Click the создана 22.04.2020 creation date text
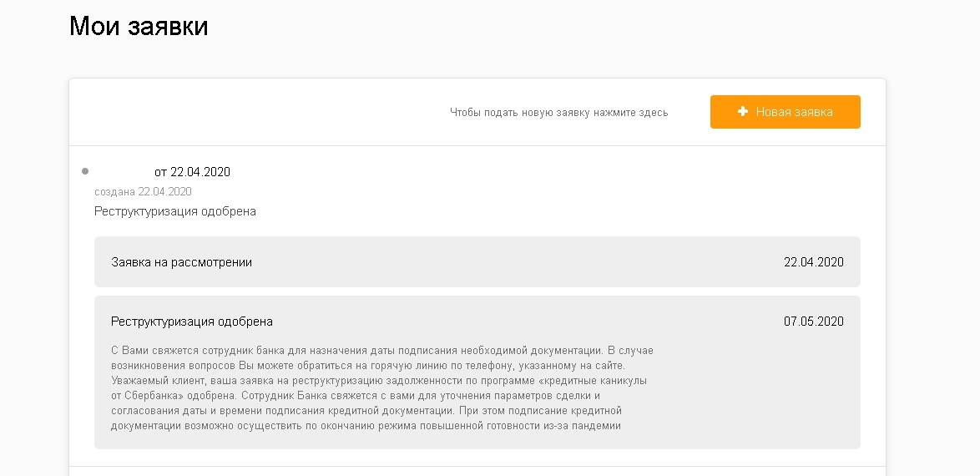This screenshot has width=980, height=476. tap(143, 191)
